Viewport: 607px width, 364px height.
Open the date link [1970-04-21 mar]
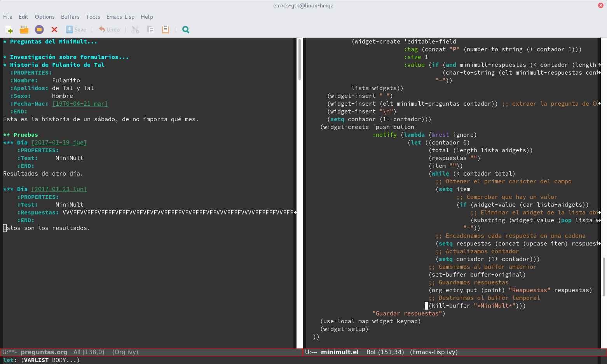[80, 104]
